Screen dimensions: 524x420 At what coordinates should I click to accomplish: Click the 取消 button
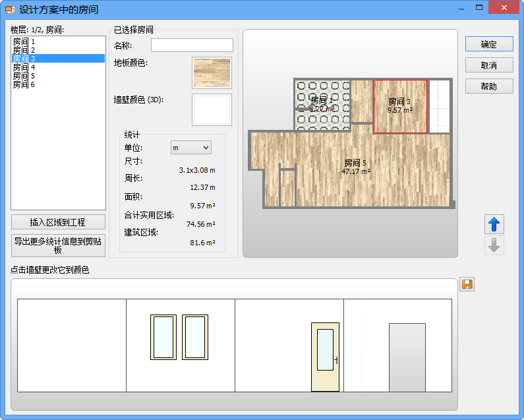(x=489, y=65)
